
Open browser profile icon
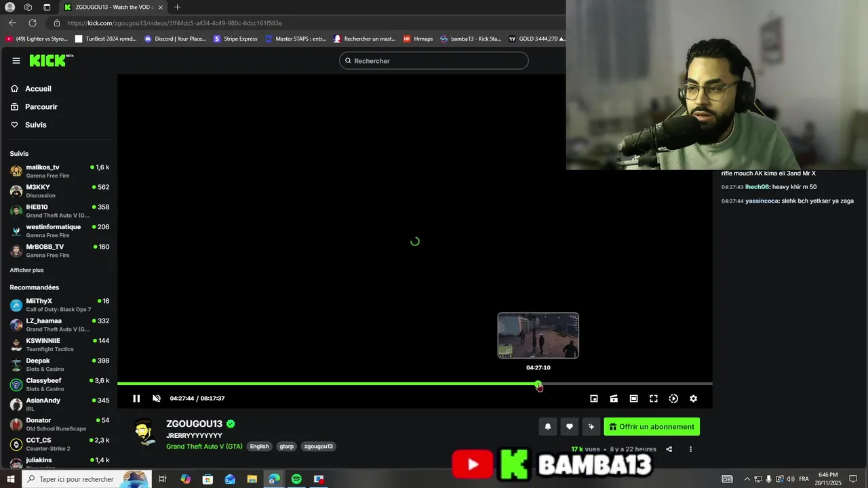click(x=10, y=7)
